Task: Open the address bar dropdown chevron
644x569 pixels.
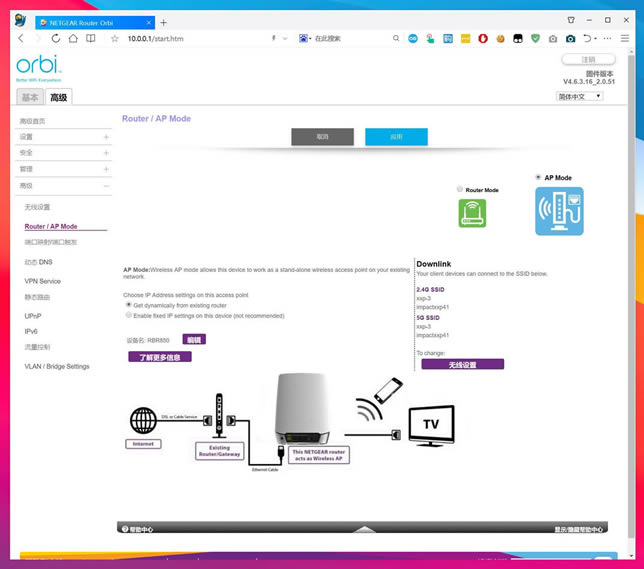Action: click(285, 38)
